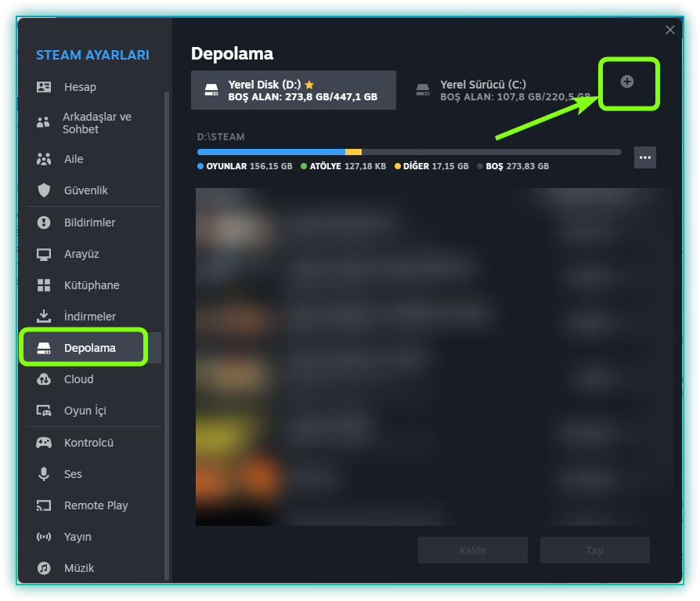
Task: Switch to the Yerel Sürücü (C:) drive tab
Action: coord(502,90)
